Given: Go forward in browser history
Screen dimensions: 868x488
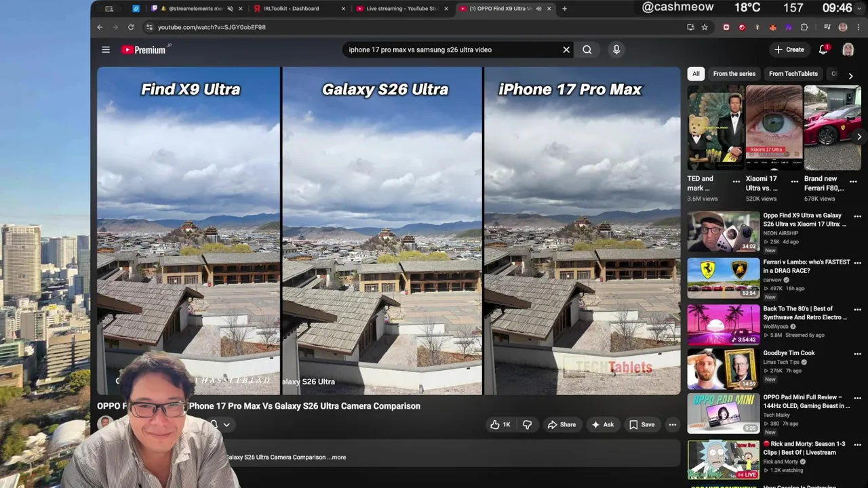Looking at the screenshot, I should 115,27.
